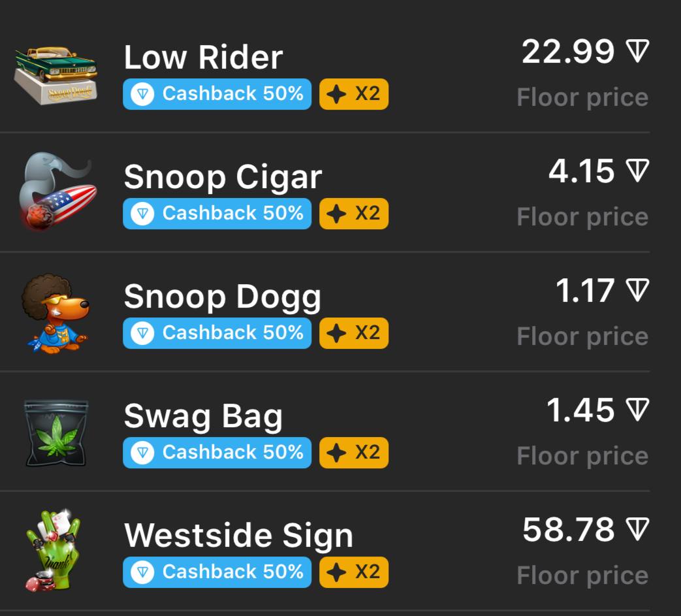Open the Swag Bag item image
681x616 pixels.
pos(56,433)
